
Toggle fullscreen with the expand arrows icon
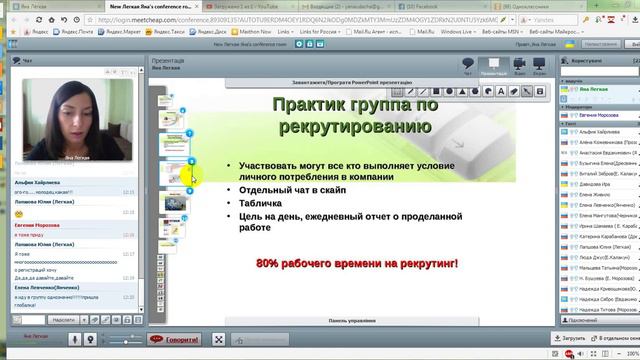(x=219, y=339)
